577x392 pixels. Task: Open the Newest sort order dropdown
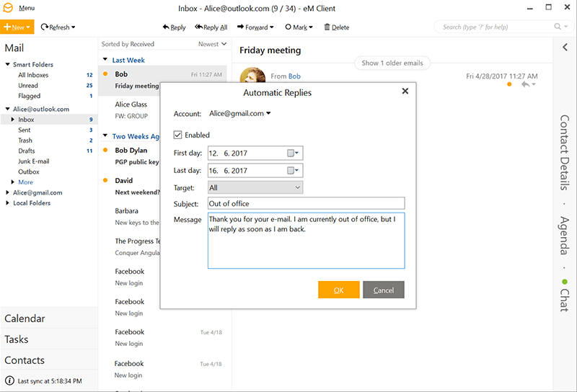pos(212,44)
